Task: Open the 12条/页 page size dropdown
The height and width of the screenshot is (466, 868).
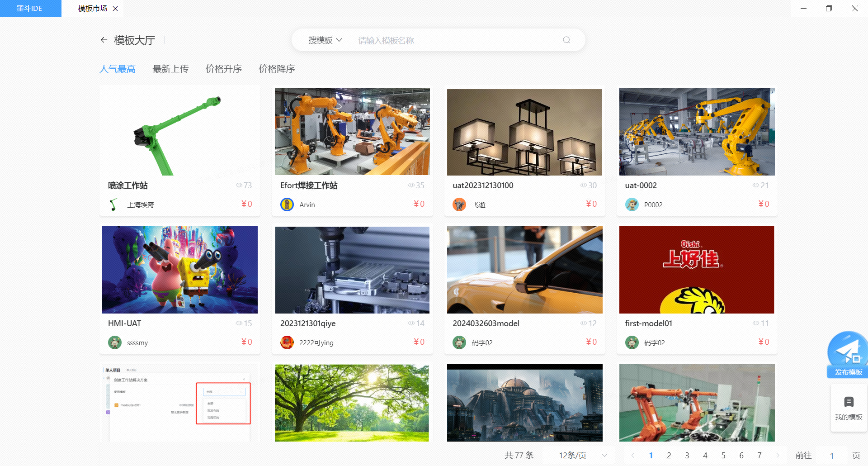Action: [x=582, y=455]
